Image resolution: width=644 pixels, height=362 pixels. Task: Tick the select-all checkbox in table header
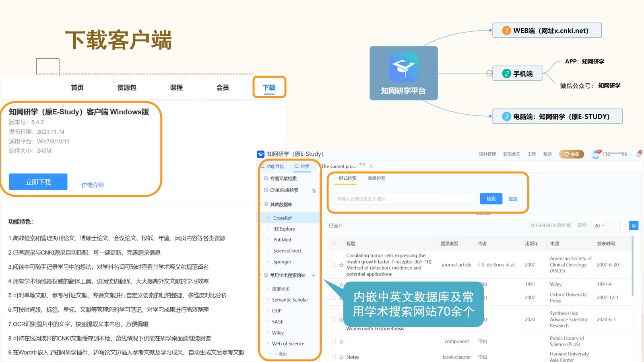coord(334,243)
